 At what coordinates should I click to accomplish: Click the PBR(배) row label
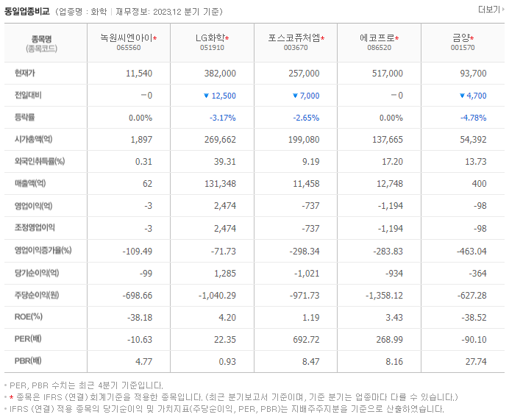(28, 361)
